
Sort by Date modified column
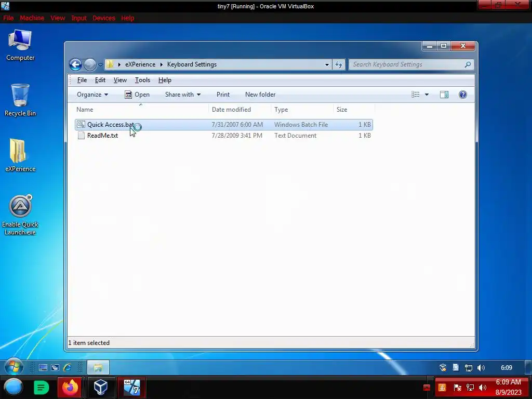click(240, 110)
